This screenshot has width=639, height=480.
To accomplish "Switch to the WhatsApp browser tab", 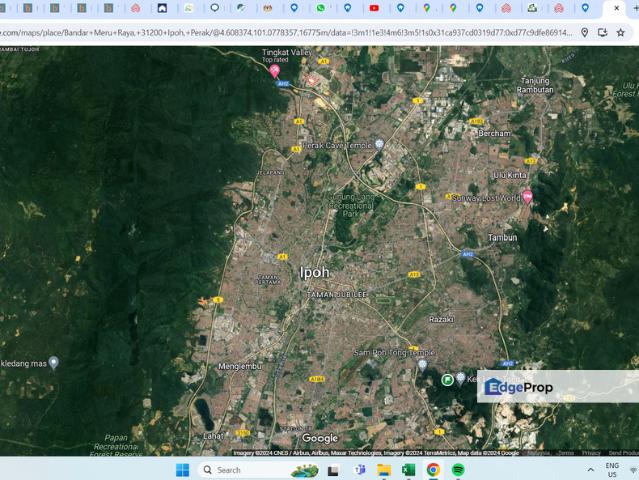I will click(321, 8).
